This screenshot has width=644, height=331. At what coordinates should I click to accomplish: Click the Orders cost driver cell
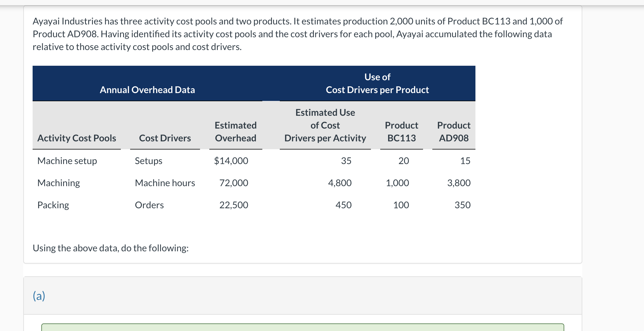[149, 205]
